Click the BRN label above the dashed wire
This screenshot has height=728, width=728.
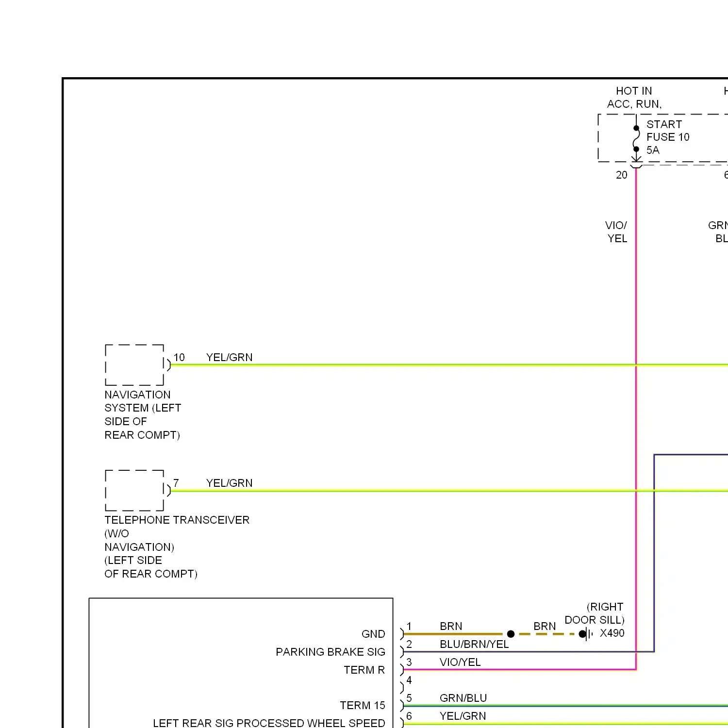point(545,627)
